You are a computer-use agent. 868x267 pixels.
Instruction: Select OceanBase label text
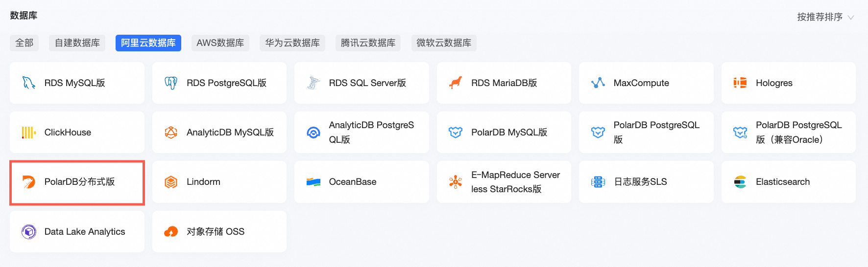tap(353, 182)
